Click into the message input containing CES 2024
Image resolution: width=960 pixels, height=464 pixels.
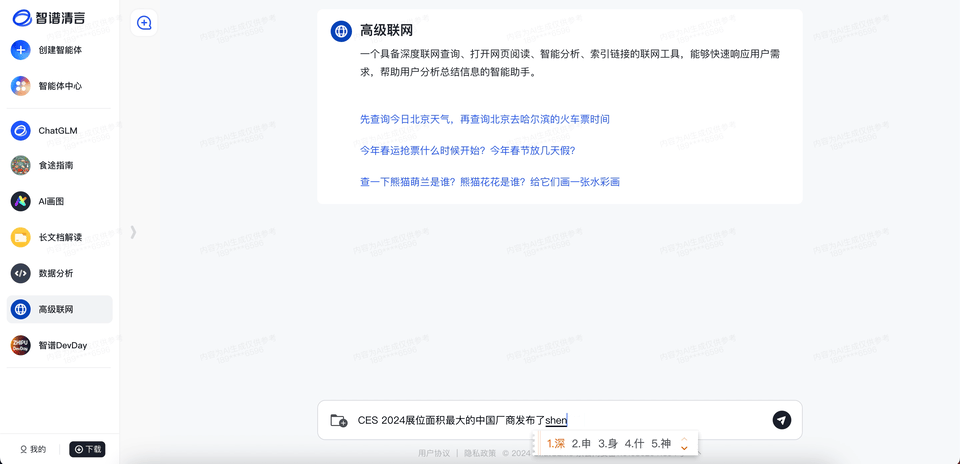(560, 420)
